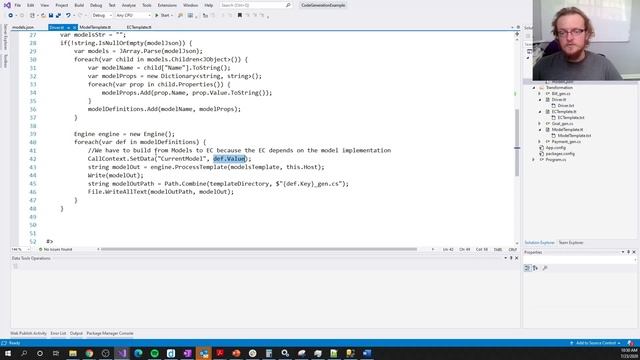640x360 pixels.
Task: Select ModelTemplate.txt in Solution Explorer
Action: click(574, 136)
